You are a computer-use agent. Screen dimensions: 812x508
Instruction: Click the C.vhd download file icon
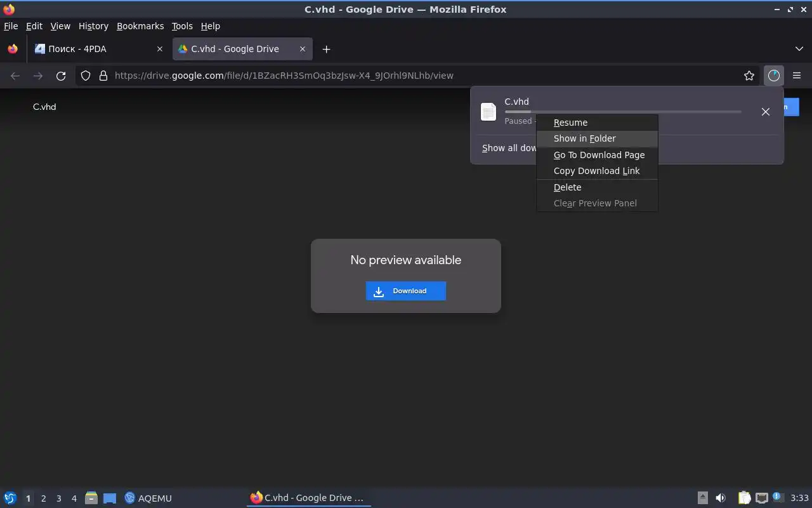(x=488, y=112)
